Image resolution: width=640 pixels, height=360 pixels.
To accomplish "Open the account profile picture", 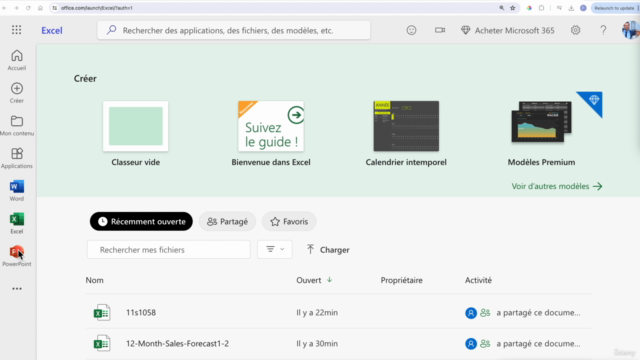I will [x=631, y=30].
